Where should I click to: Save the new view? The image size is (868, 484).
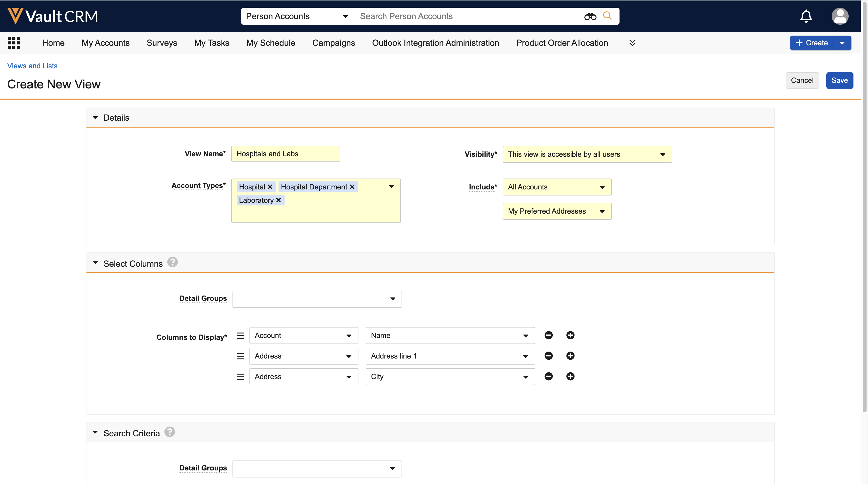tap(839, 80)
